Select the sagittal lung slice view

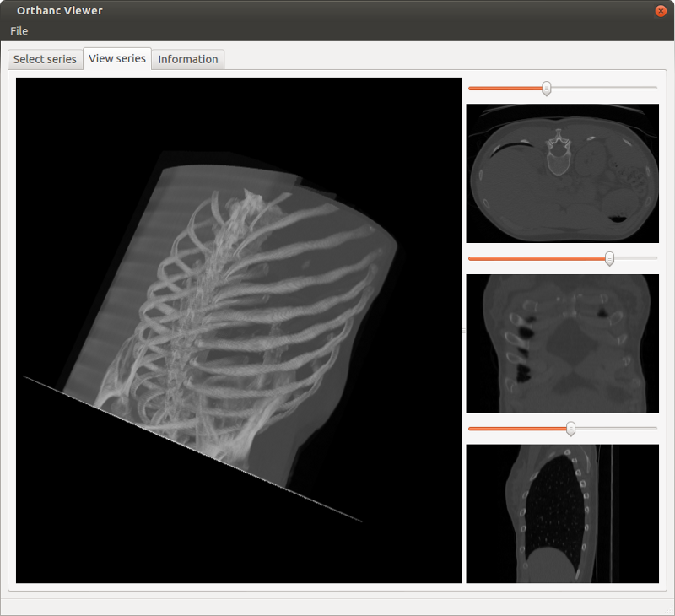tap(562, 513)
